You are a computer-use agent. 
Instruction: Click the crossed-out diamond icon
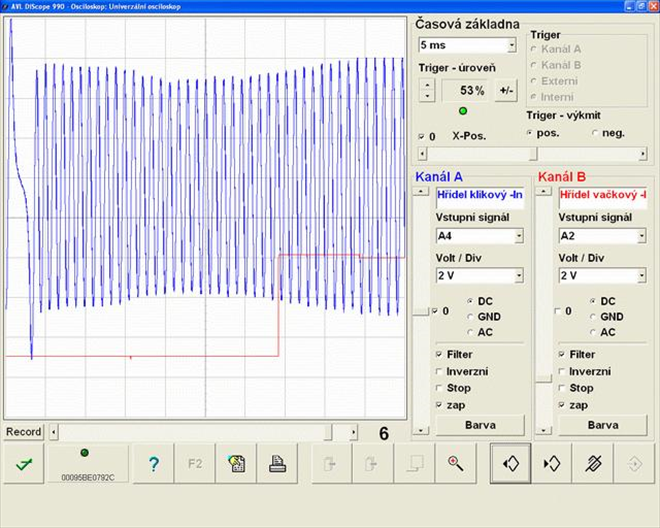tap(592, 463)
